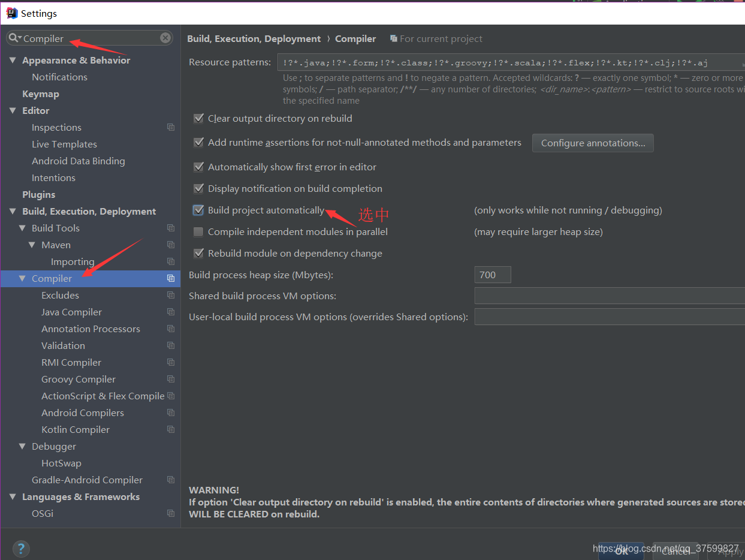Click the per-project settings icon next to Inspections
745x560 pixels.
point(171,127)
